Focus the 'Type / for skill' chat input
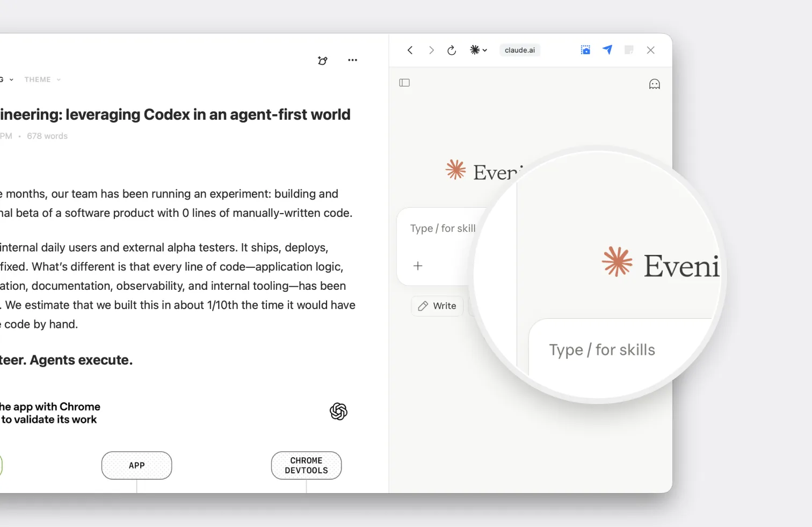 (443, 229)
